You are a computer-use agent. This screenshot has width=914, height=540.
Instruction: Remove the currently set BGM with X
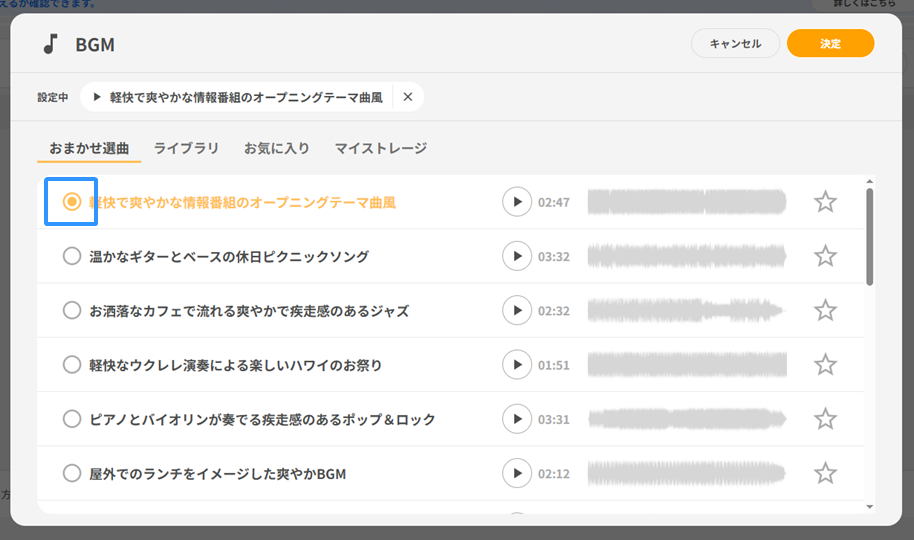407,97
